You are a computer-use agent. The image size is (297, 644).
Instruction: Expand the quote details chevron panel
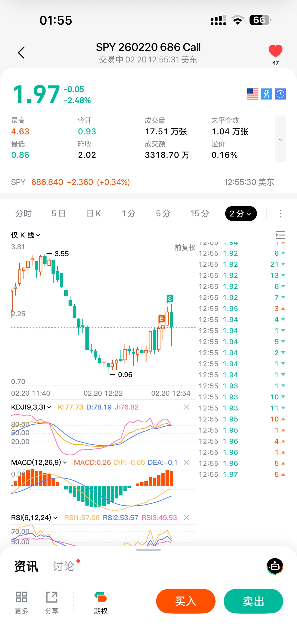pos(280,139)
